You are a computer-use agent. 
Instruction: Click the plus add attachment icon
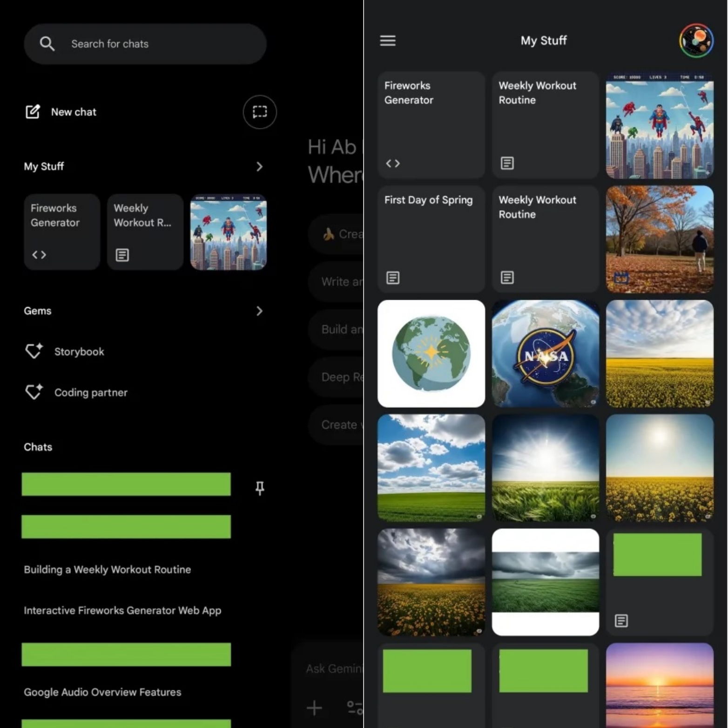[314, 708]
